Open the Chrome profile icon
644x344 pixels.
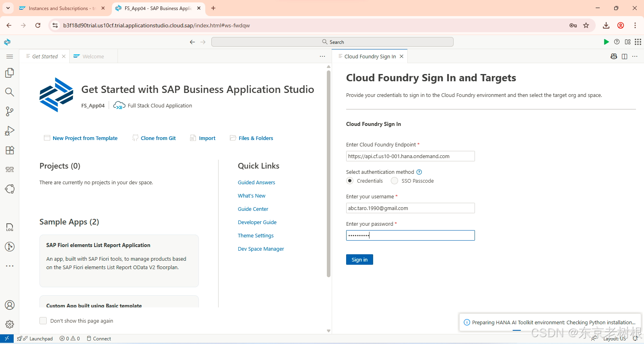coord(621,25)
